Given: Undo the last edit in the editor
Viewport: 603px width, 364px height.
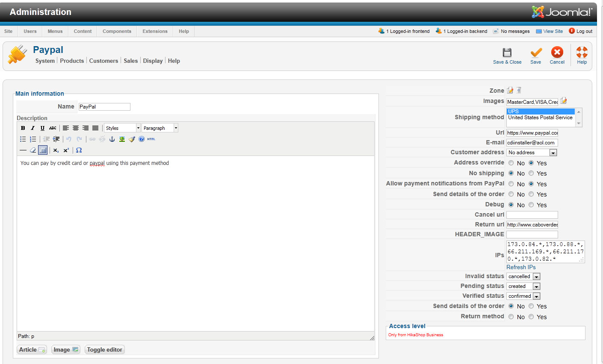Looking at the screenshot, I should [x=69, y=139].
